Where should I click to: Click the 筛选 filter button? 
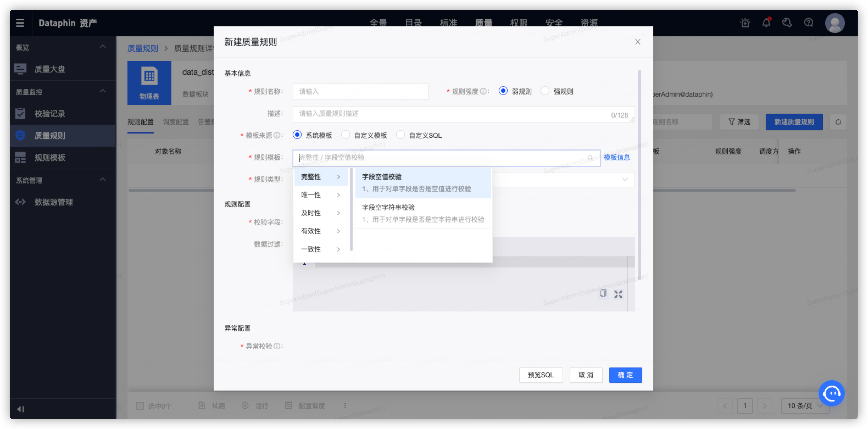[739, 122]
